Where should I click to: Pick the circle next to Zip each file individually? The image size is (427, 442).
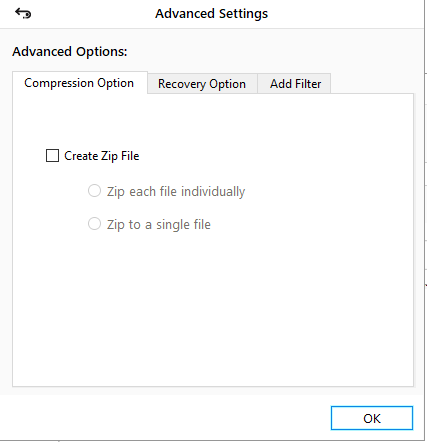(x=94, y=191)
